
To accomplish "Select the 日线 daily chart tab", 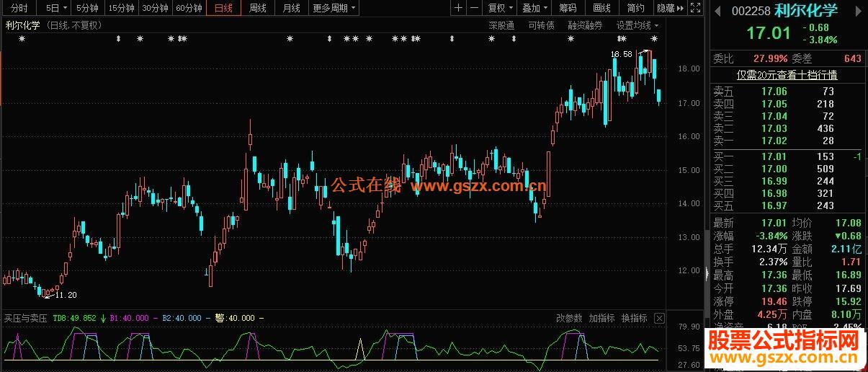I will tap(224, 9).
